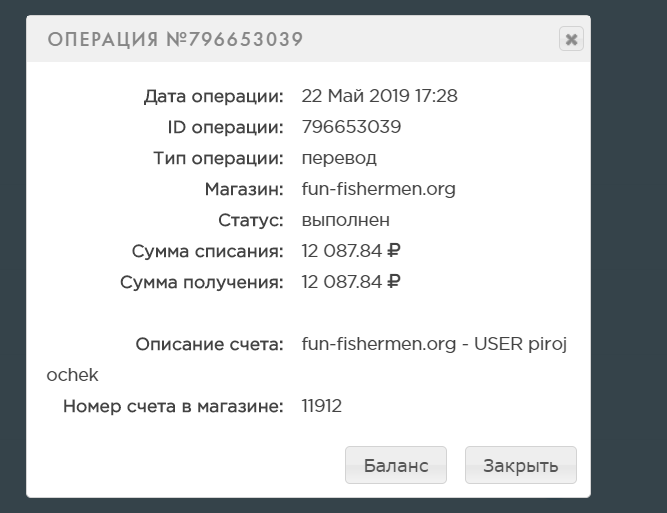Click the ruble sign beside Сумма списания
This screenshot has width=667, height=513.
393,251
